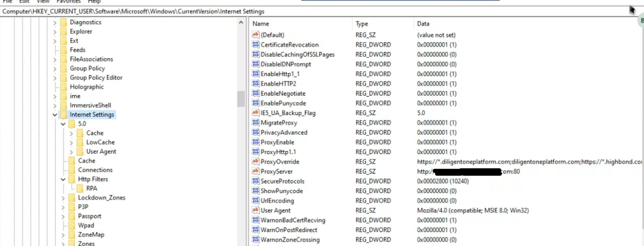Select the WarnOnPostRedirect value name
The height and width of the screenshot is (246, 644).
tap(289, 230)
